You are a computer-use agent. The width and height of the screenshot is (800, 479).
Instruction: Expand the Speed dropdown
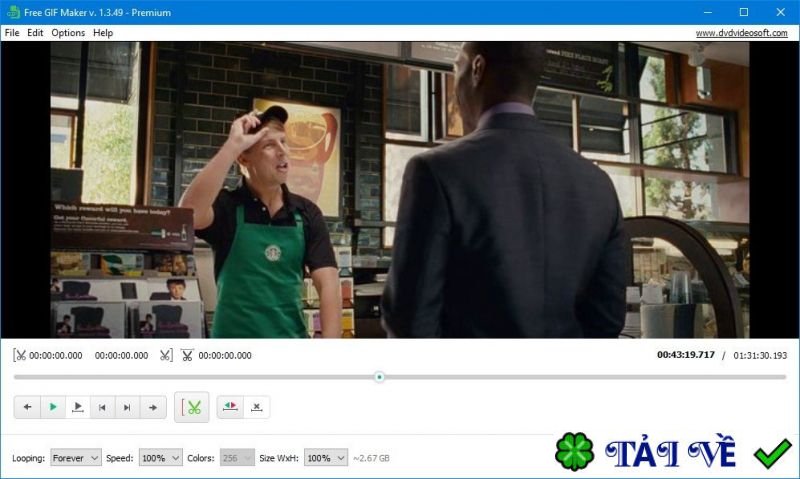tap(160, 457)
